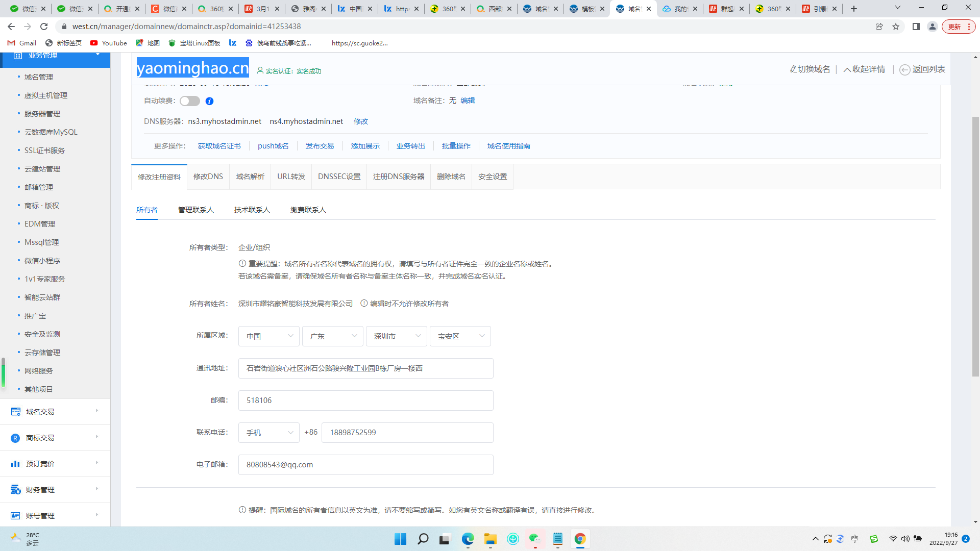
Task: Enable the 自动续费 toggle switch
Action: [x=189, y=101]
